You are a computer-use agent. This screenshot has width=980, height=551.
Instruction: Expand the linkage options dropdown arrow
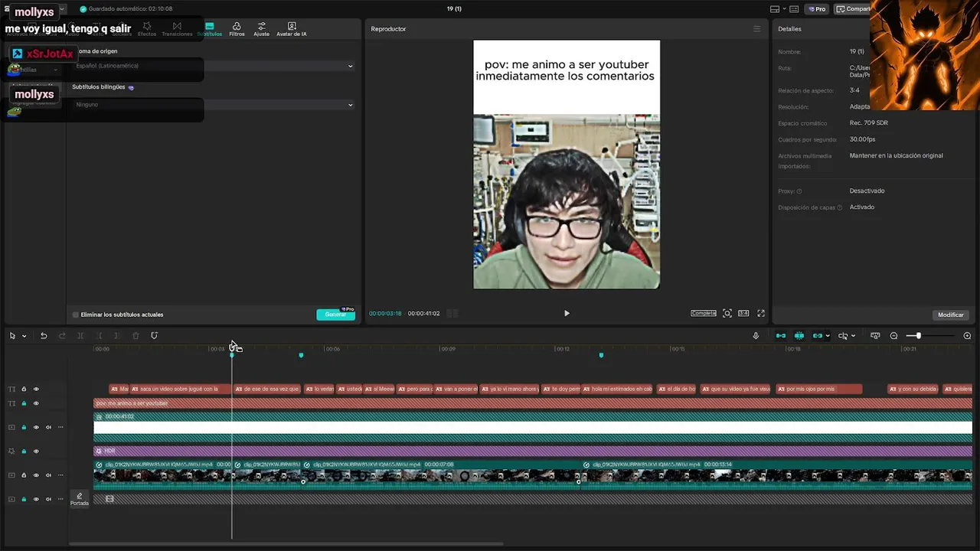click(x=828, y=336)
